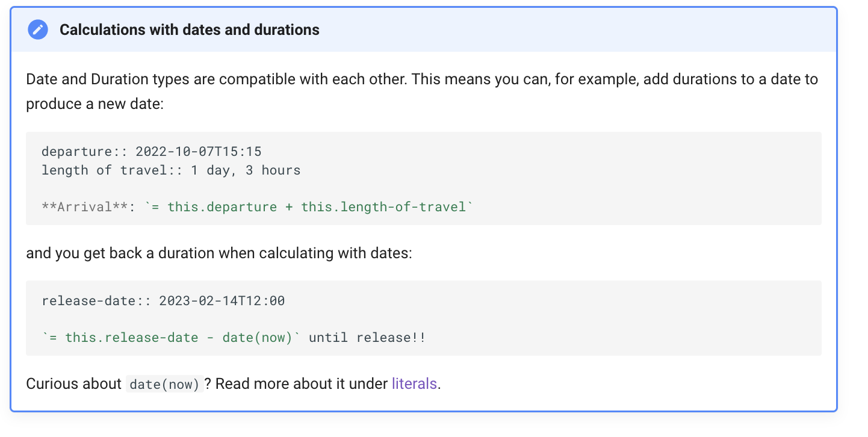868x437 pixels.
Task: Click the 2023-02-14T12:00 date value
Action: click(x=222, y=300)
